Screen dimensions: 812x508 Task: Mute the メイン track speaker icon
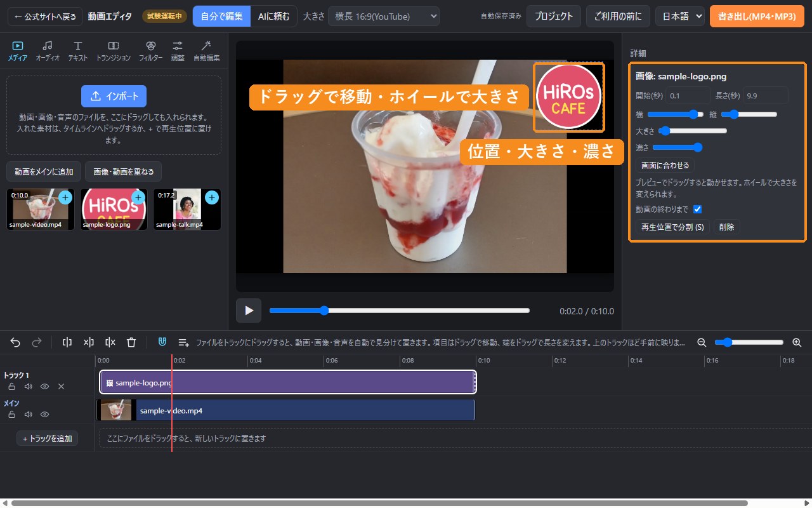coord(28,414)
